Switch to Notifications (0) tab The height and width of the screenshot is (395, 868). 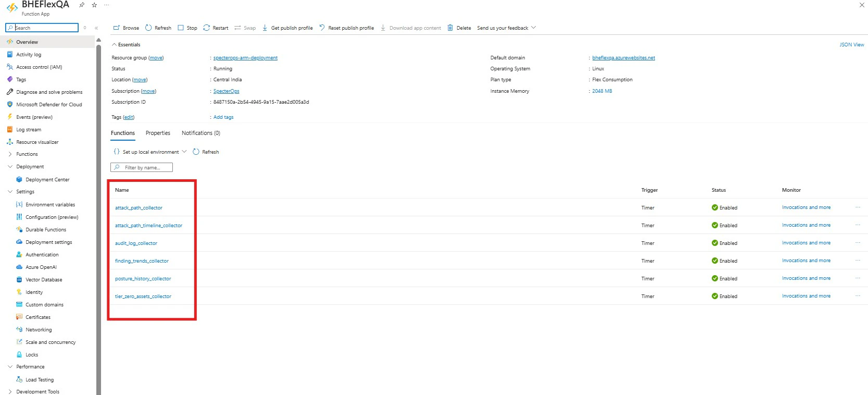pyautogui.click(x=201, y=133)
